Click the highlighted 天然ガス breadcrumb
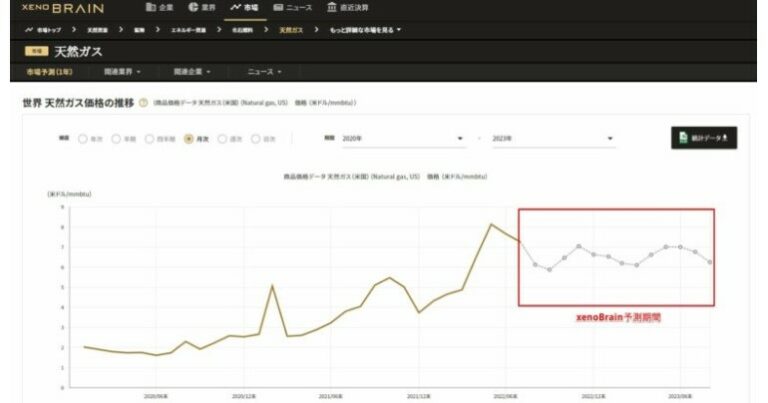This screenshot has height=403, width=768. pyautogui.click(x=291, y=30)
